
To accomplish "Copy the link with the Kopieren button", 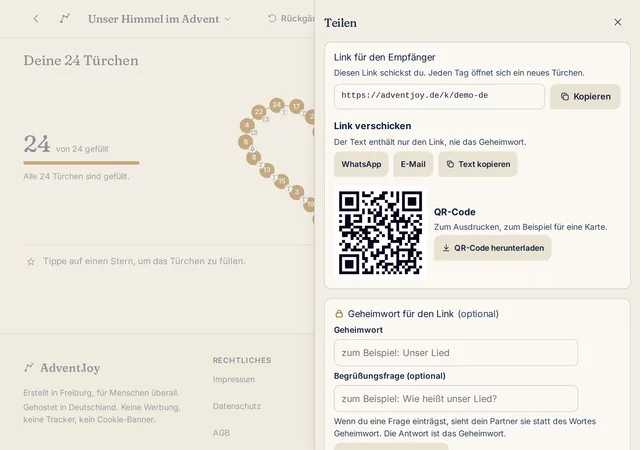I will 585,96.
